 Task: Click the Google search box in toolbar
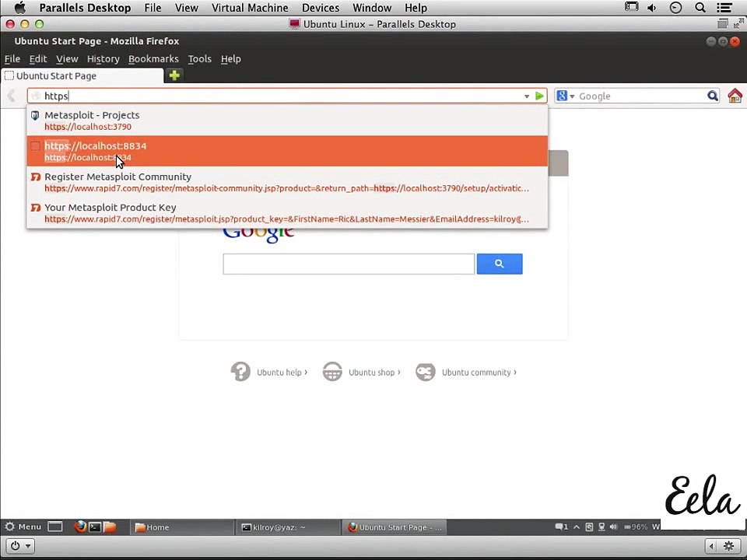click(640, 96)
